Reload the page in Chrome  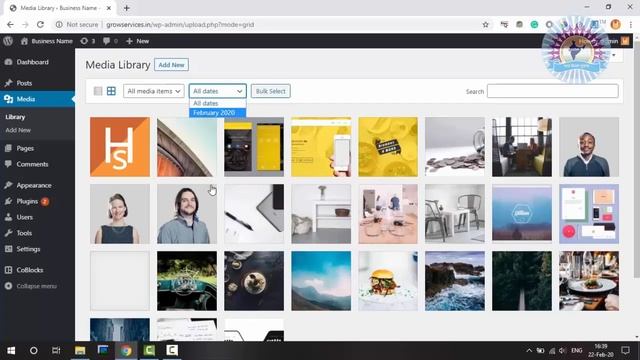[40, 24]
